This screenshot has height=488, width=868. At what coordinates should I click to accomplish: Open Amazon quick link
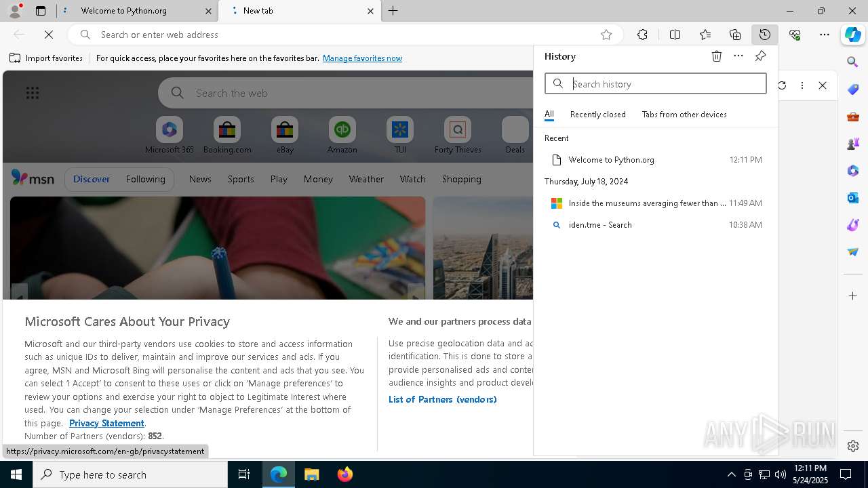[x=342, y=136]
